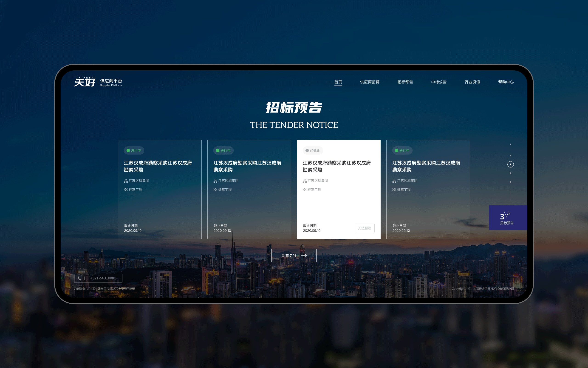Click the green 进行中 badge on second card
The height and width of the screenshot is (368, 588).
click(x=223, y=150)
